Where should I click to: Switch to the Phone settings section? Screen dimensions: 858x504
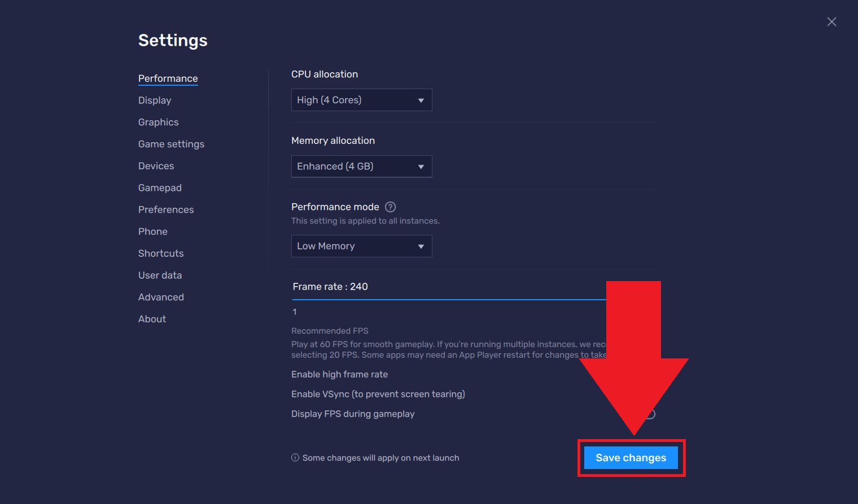[152, 232]
